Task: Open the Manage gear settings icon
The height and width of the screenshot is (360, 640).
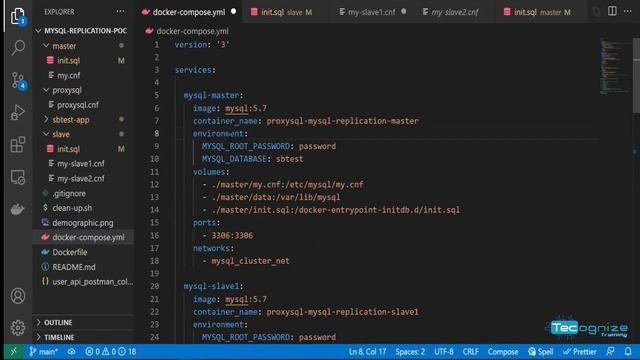Action: (18, 328)
